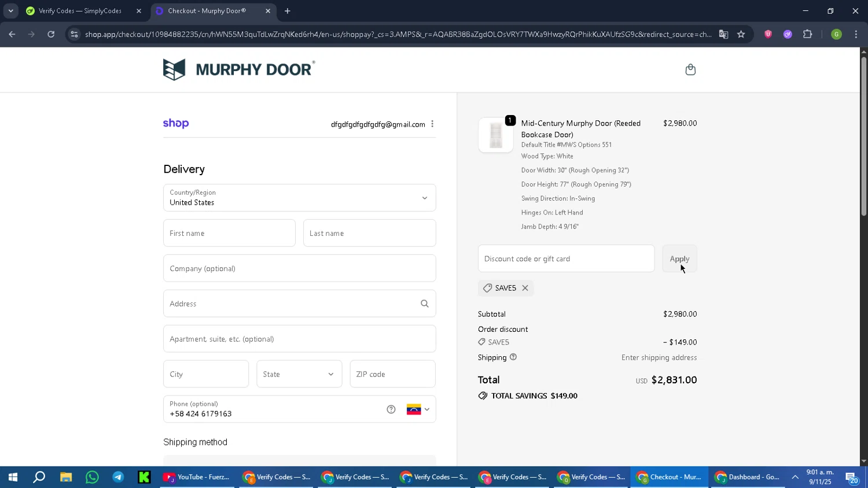Click the Company (optional) field

click(300, 268)
